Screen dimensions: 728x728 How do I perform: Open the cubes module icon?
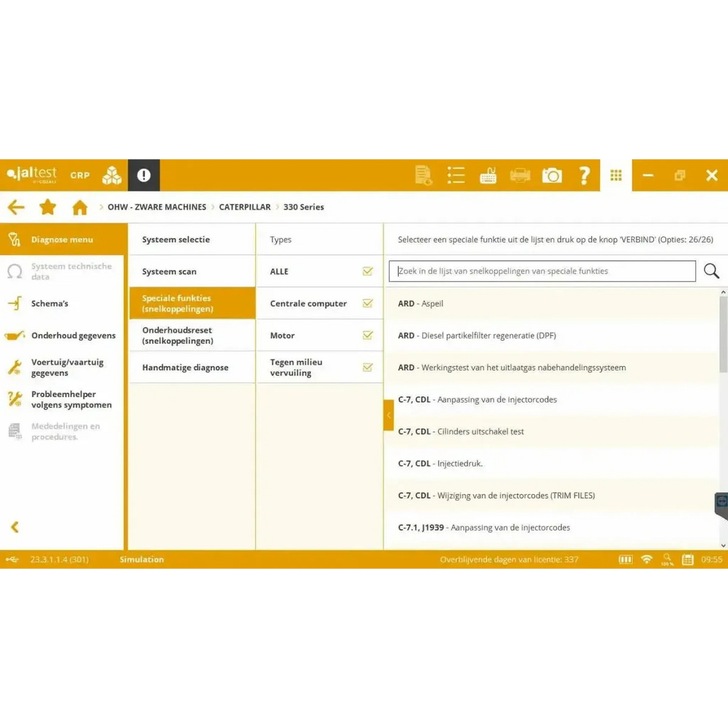coord(112,175)
